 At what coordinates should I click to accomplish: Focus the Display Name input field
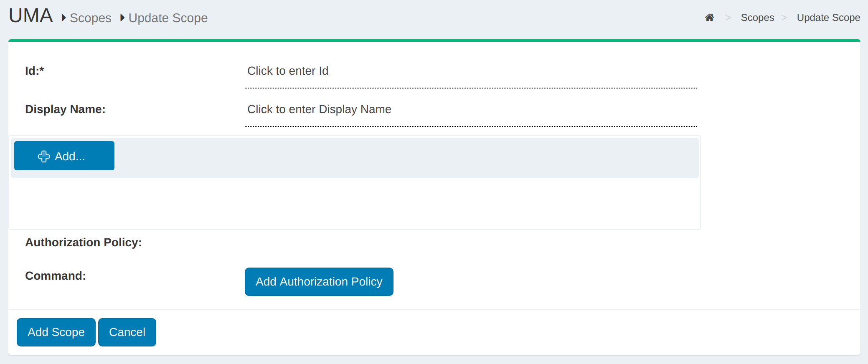(x=470, y=110)
